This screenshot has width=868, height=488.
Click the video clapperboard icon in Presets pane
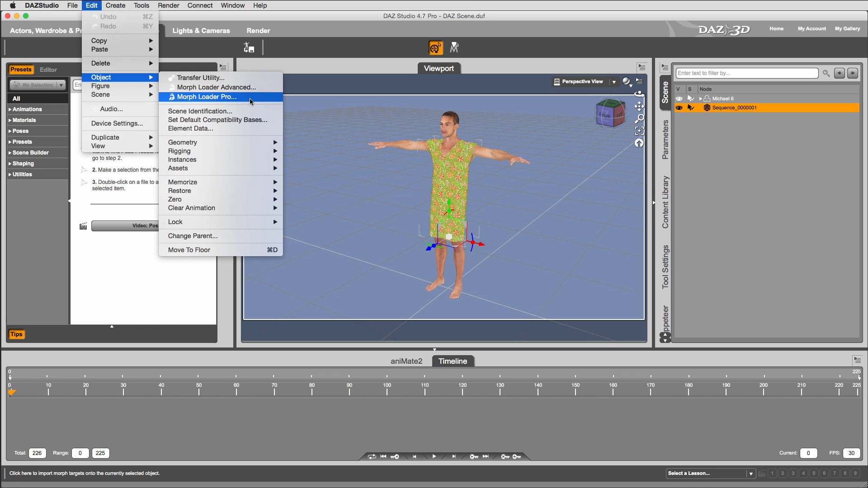tap(83, 226)
